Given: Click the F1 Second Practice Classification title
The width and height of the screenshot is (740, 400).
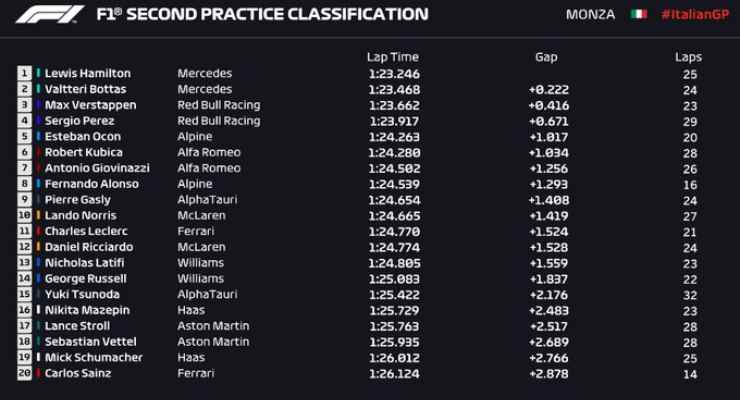Looking at the screenshot, I should click(262, 14).
